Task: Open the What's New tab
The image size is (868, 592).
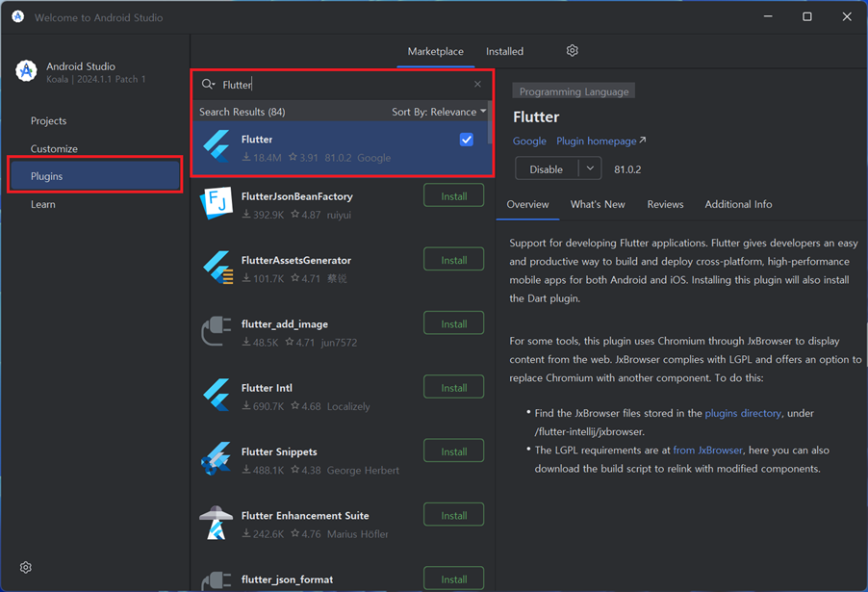Action: [x=598, y=204]
